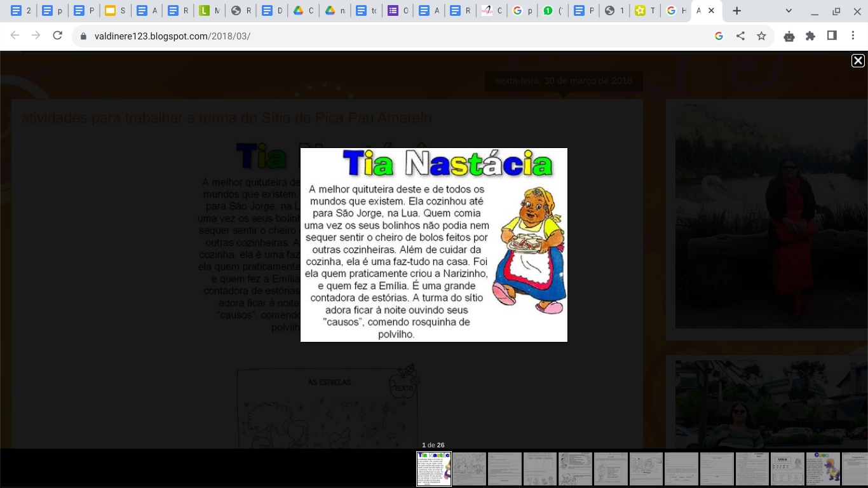Select the second filmstrip thumbnail
The width and height of the screenshot is (868, 488).
point(469,469)
